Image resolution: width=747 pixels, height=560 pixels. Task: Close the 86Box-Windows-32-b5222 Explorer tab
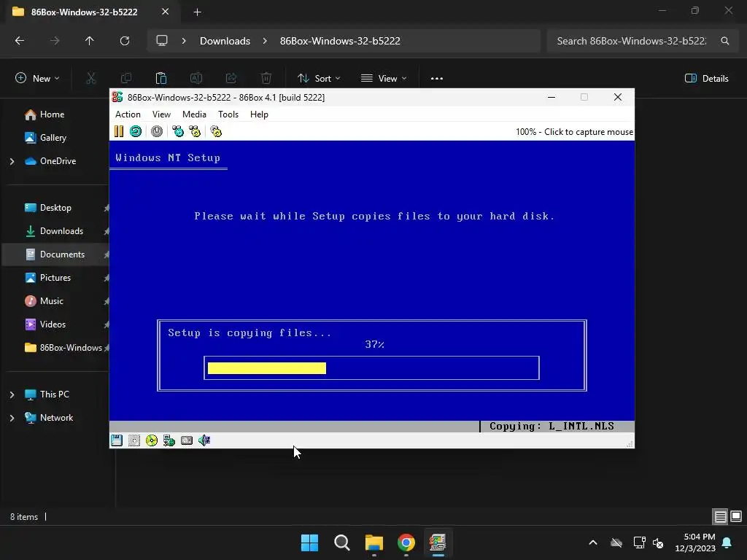(166, 12)
